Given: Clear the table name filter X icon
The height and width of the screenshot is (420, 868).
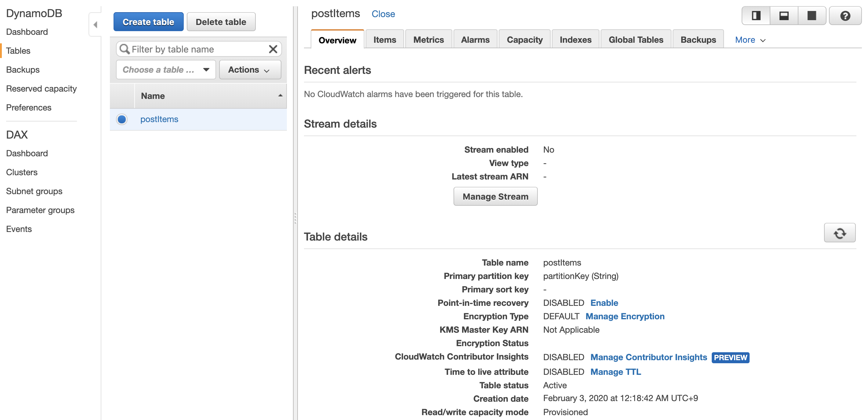Looking at the screenshot, I should (273, 49).
